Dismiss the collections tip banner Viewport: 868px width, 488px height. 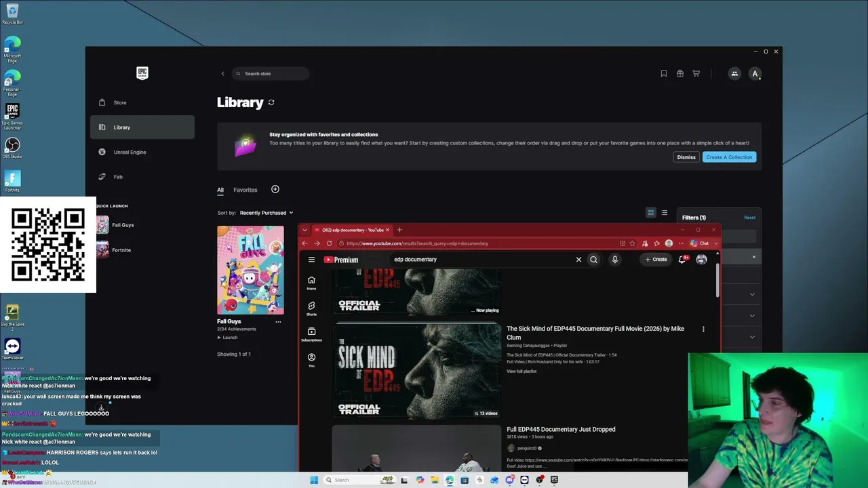coord(686,157)
